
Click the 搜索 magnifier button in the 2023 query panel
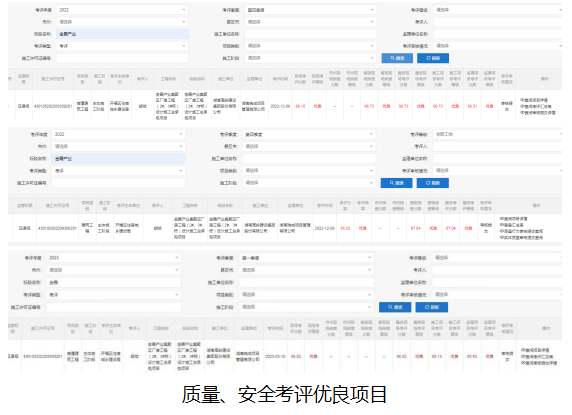coord(395,307)
